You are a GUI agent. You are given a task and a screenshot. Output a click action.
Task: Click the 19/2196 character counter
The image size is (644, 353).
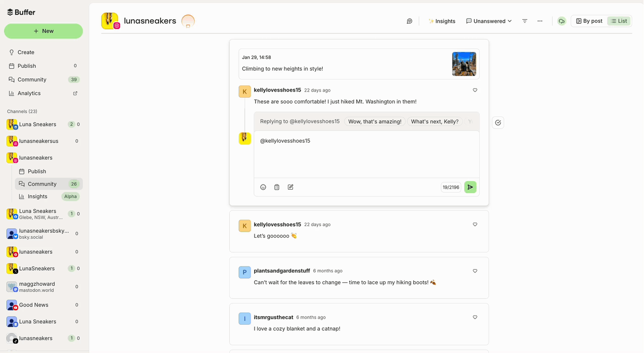pyautogui.click(x=451, y=187)
